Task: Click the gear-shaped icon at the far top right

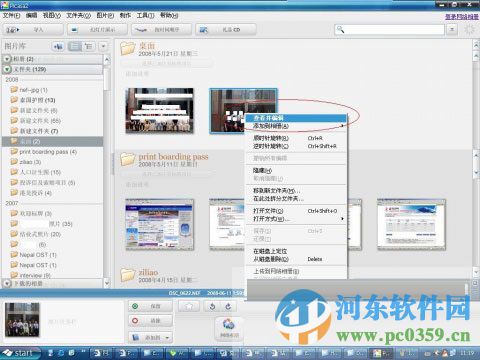Action: 469,29
